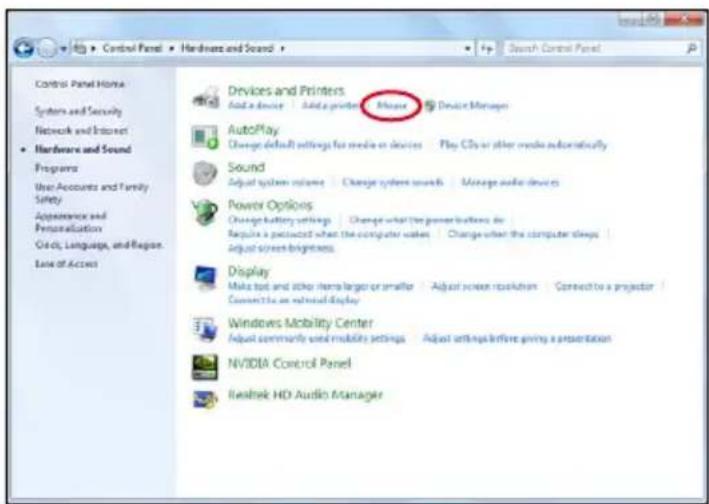Click Connect to a projector link

605,287
